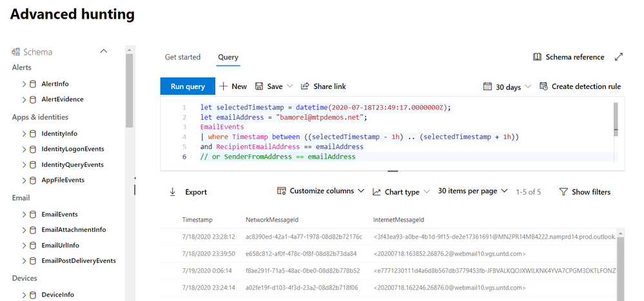Click the EmailUrlInfo database icon

(33, 245)
